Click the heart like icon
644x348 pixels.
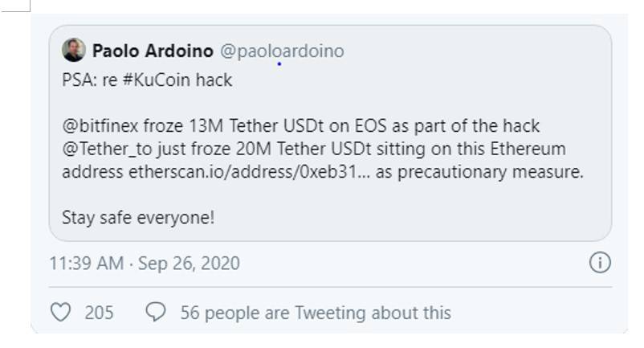[x=60, y=313]
